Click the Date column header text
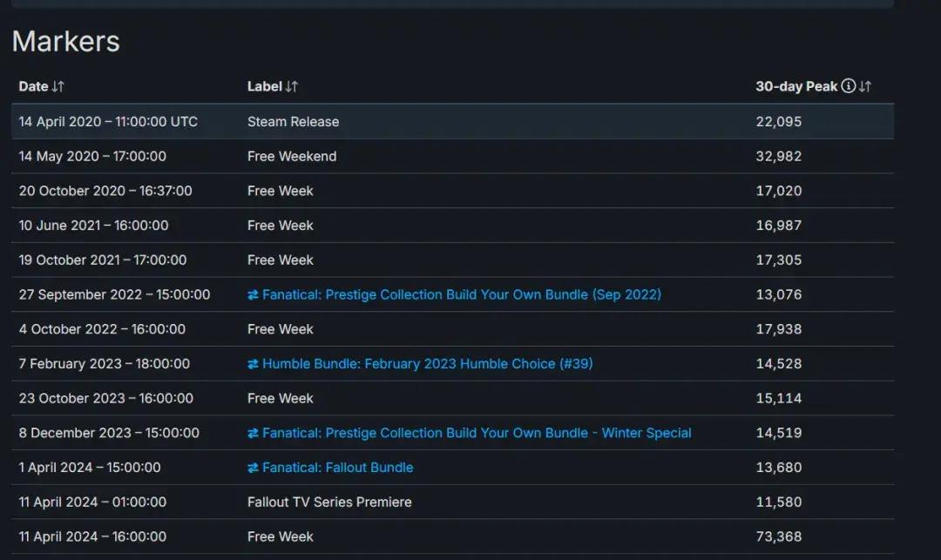The image size is (941, 560). [x=33, y=86]
